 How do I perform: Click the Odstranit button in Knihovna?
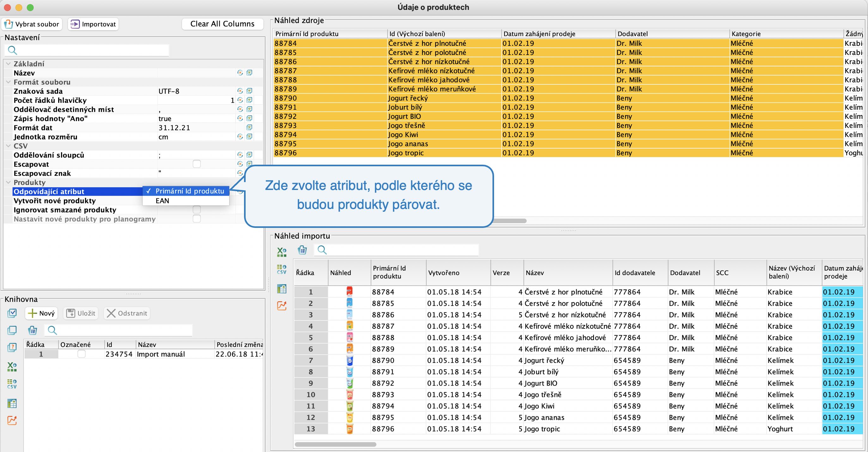[127, 313]
